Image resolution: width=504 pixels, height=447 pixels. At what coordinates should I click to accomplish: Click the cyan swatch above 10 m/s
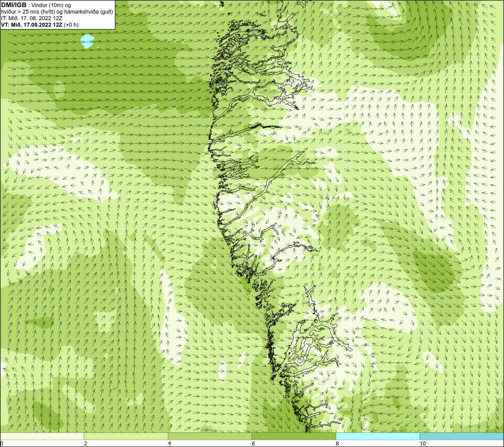click(462, 436)
